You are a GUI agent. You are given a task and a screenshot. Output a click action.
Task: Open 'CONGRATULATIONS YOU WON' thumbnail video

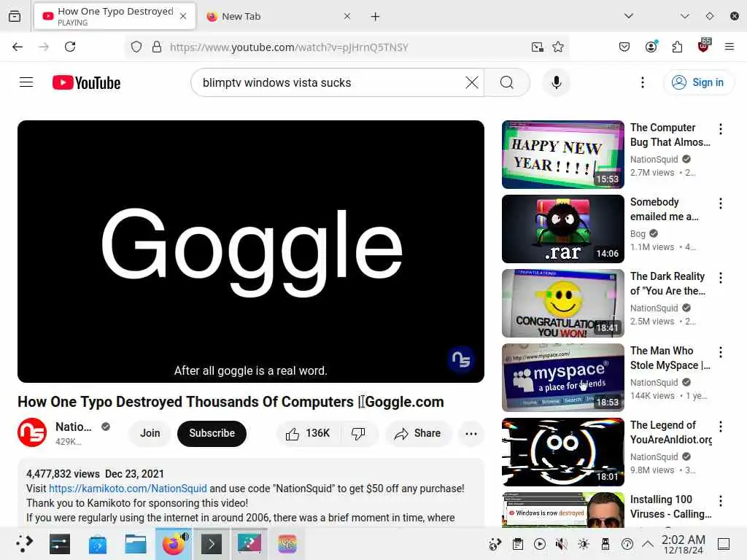[562, 303]
